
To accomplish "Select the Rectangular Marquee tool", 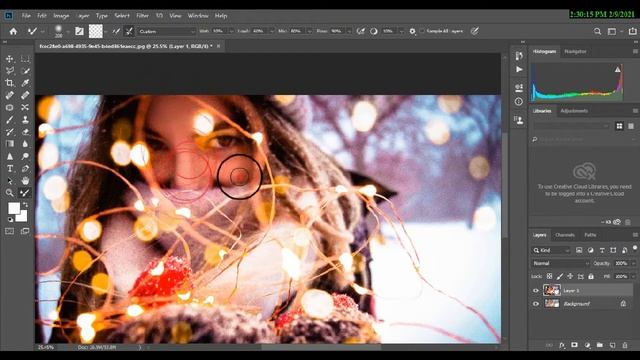I will point(25,59).
